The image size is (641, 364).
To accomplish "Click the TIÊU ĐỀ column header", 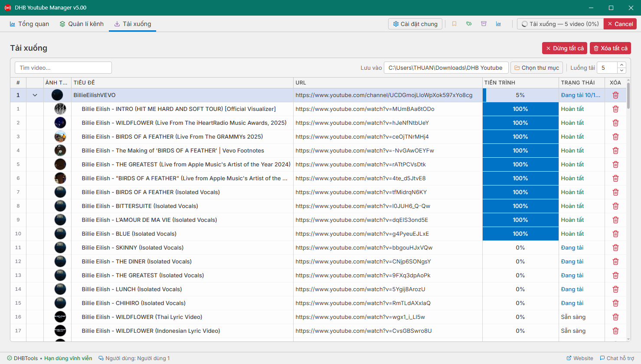I will coord(182,82).
